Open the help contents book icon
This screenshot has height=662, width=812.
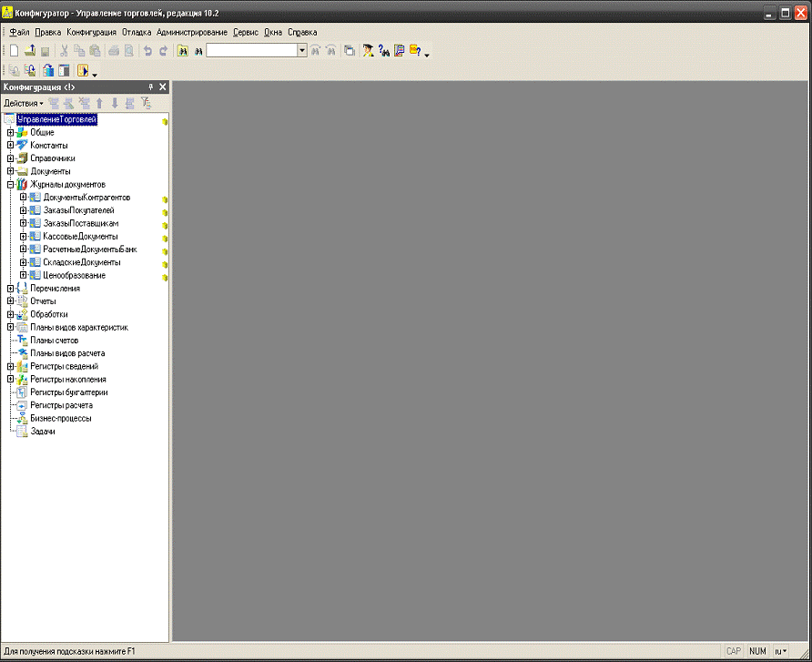[x=400, y=50]
